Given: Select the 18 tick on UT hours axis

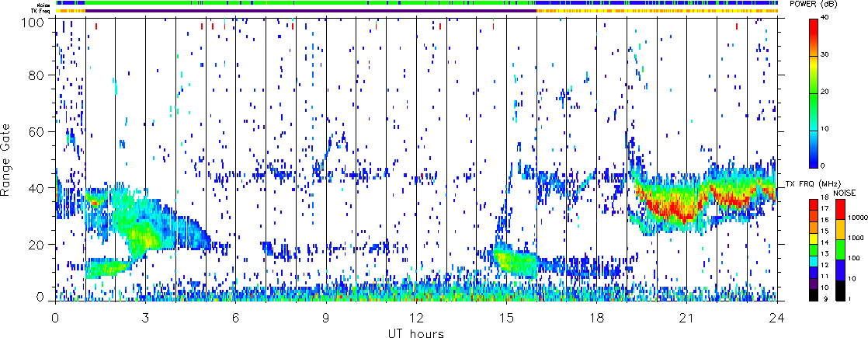Looking at the screenshot, I should (596, 318).
